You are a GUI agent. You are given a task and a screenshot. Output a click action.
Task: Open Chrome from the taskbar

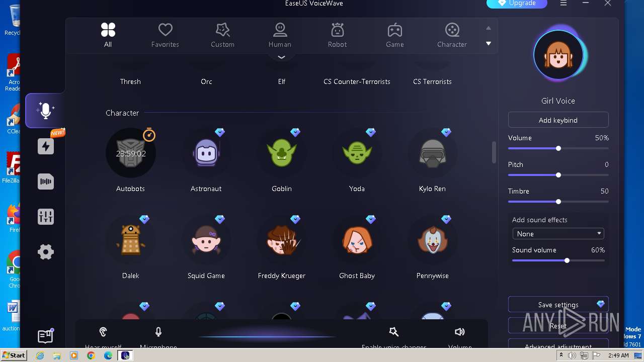point(91,355)
